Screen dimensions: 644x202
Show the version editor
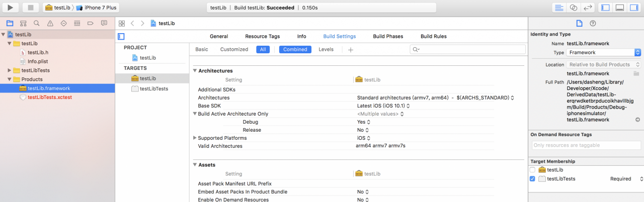[587, 8]
